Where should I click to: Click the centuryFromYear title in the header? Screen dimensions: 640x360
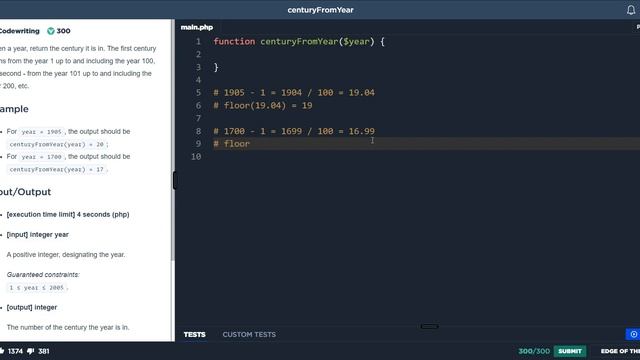coord(320,10)
